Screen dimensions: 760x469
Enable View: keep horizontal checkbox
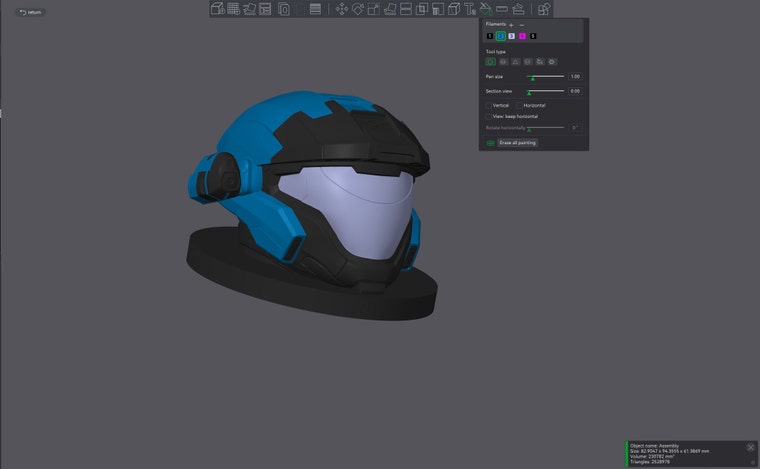tap(489, 116)
